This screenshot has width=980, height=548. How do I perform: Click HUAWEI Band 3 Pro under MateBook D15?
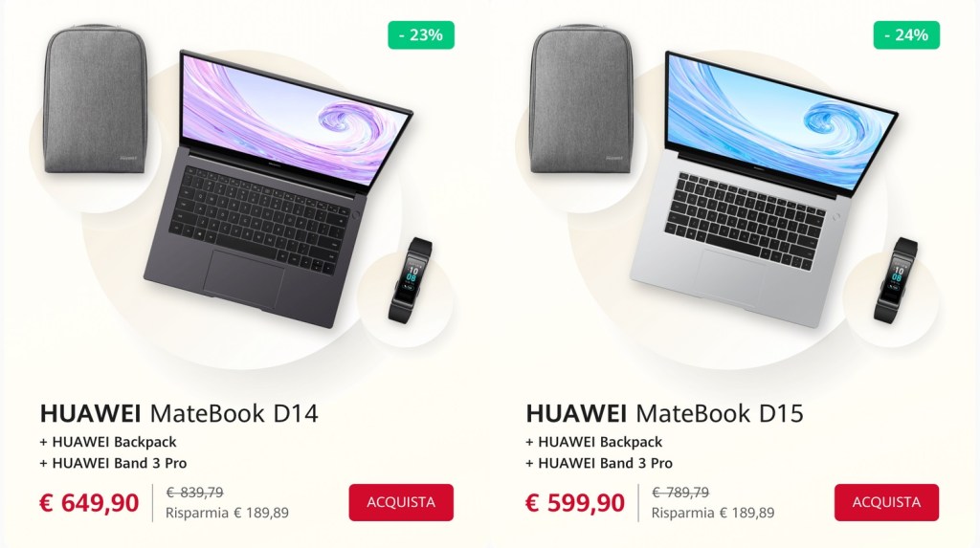click(605, 463)
